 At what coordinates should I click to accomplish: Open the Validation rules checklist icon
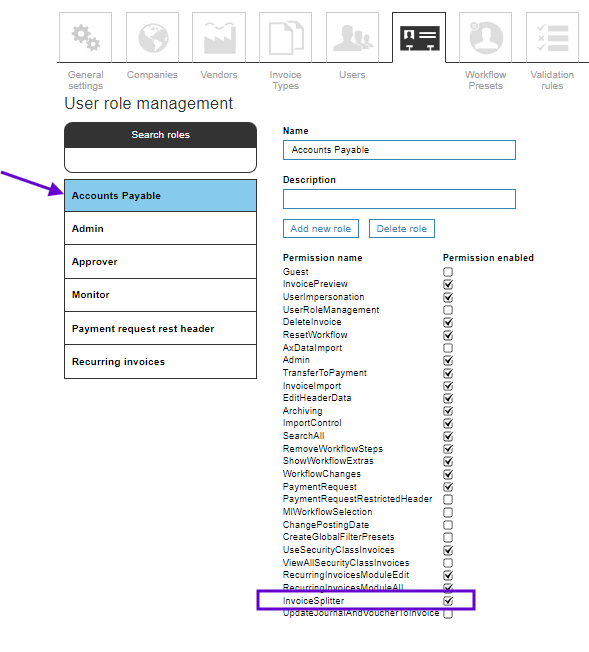click(552, 37)
